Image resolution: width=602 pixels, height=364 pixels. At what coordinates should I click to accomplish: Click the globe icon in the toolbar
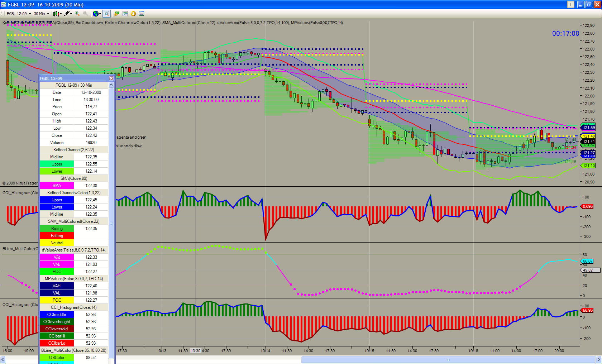click(x=95, y=14)
